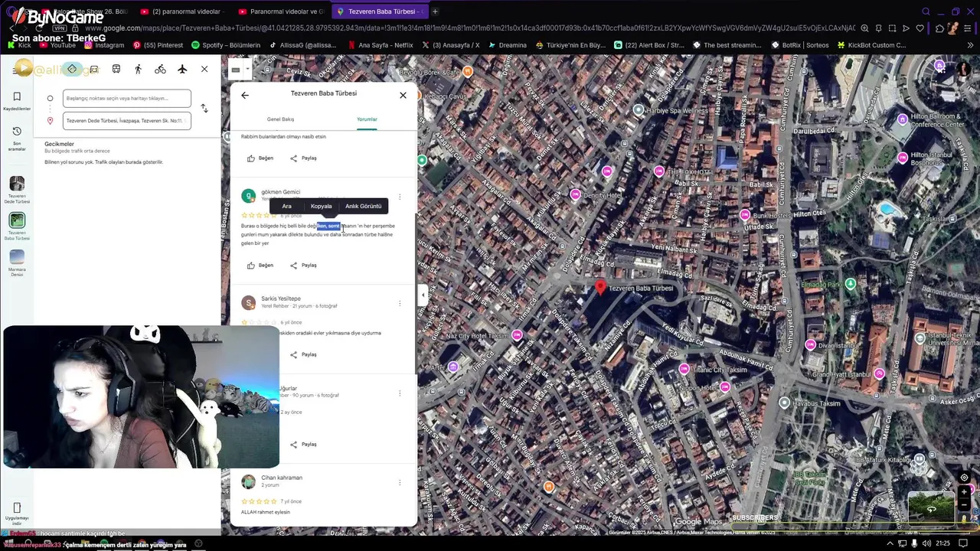Image resolution: width=980 pixels, height=551 pixels.
Task: Open the Paranormal videolar ve G browser tab
Action: 280,11
